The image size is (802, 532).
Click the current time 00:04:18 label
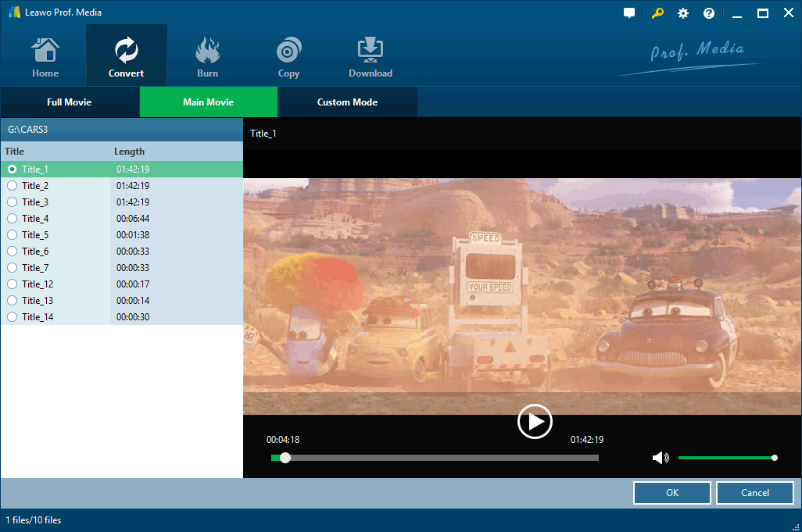click(283, 440)
